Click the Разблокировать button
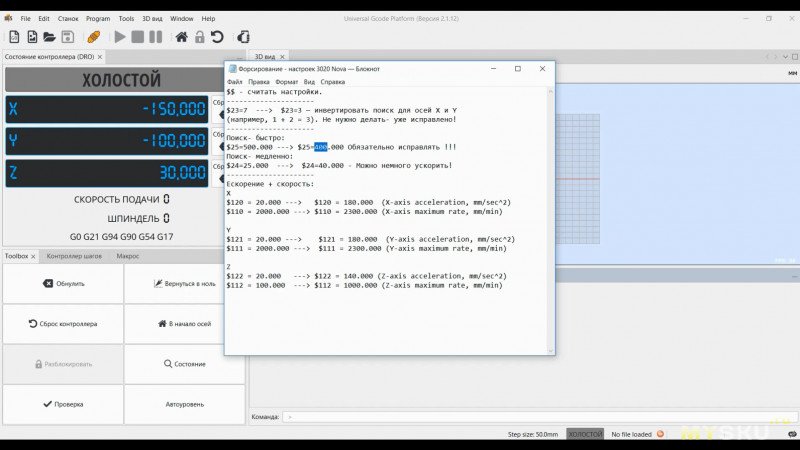Screen dimensions: 800x450 tap(63, 364)
